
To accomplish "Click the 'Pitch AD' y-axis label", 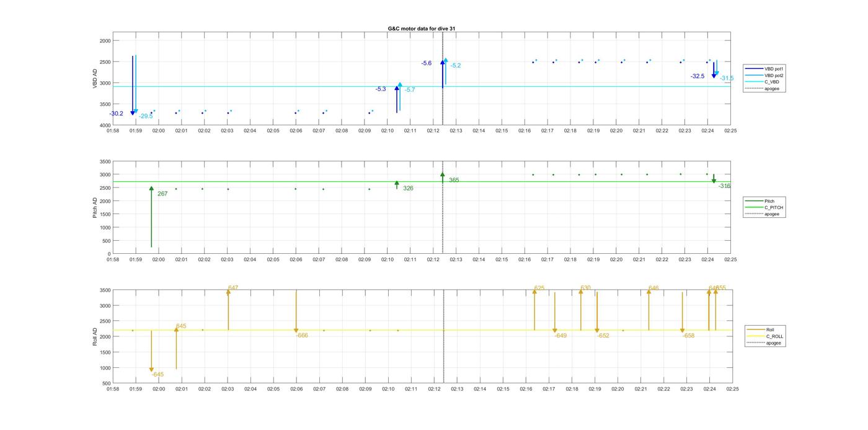I will [95, 208].
